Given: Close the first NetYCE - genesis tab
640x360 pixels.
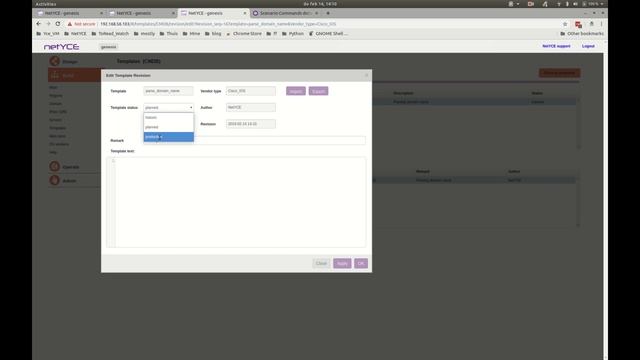Looking at the screenshot, I should coord(101,13).
